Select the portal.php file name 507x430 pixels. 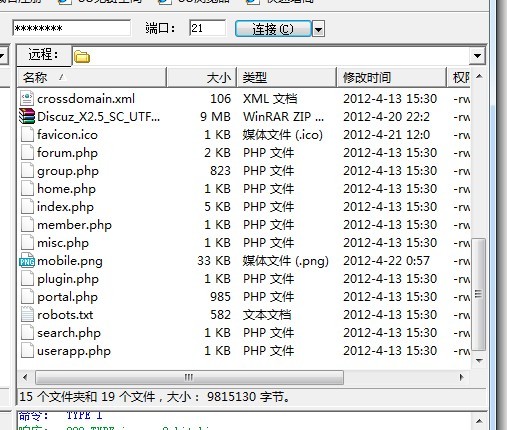coord(67,297)
